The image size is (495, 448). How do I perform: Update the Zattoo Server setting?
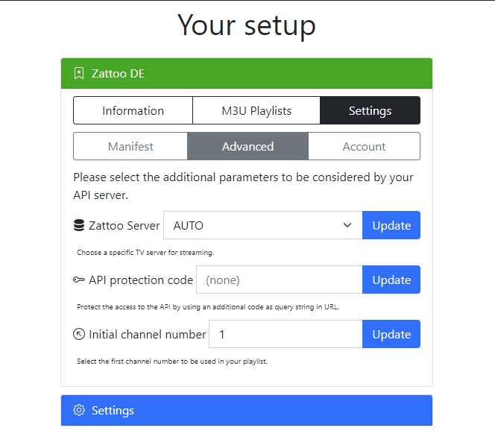point(391,225)
